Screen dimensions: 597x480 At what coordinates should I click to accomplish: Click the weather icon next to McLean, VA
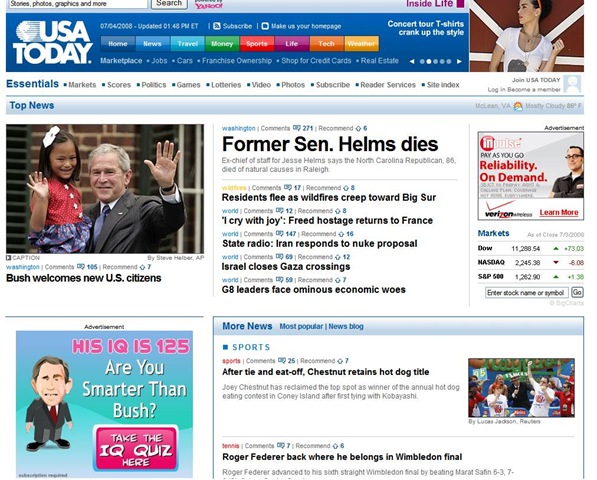tap(518, 106)
